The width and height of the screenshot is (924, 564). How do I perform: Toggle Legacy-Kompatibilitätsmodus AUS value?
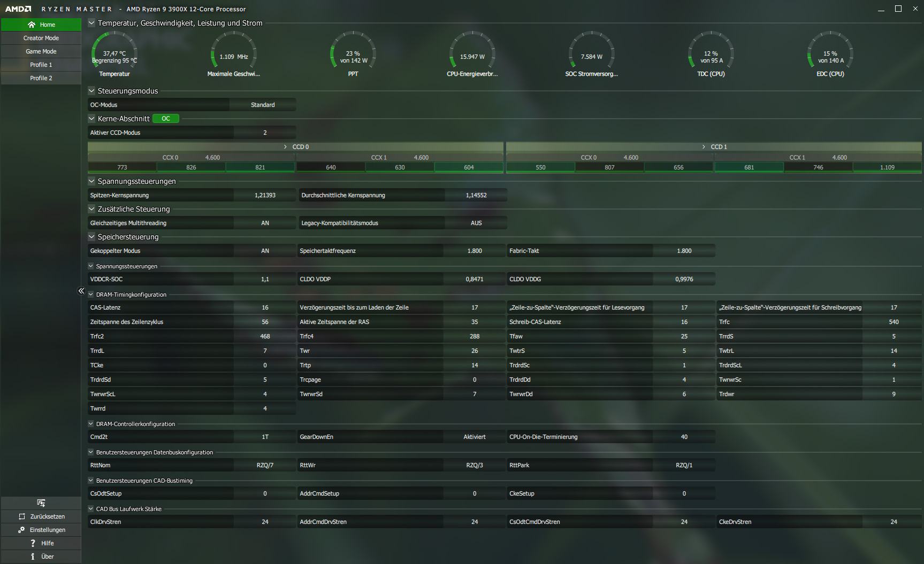pyautogui.click(x=476, y=223)
